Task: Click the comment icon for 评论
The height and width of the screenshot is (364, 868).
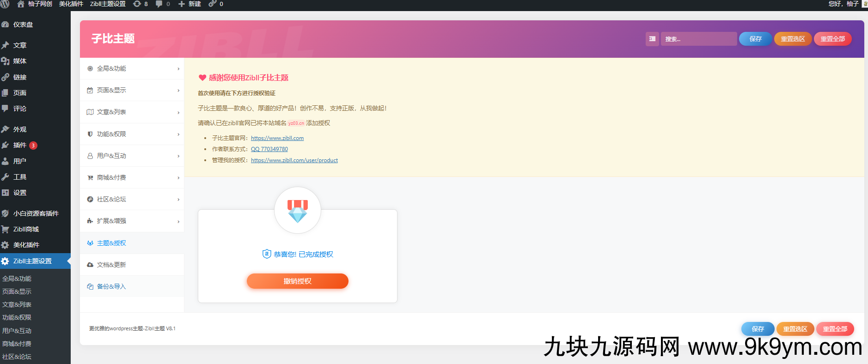Action: pyautogui.click(x=6, y=109)
